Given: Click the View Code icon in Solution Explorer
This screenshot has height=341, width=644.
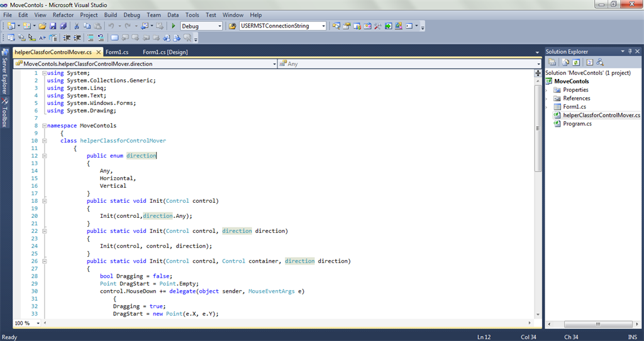Looking at the screenshot, I should click(589, 62).
